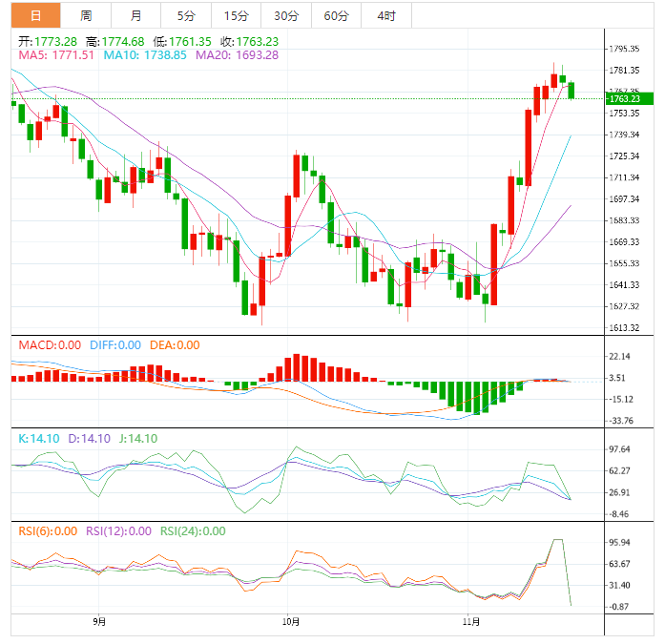Viewport: 665px width, 644px height.
Task: Click the MA20 moving average label
Action: 237,55
